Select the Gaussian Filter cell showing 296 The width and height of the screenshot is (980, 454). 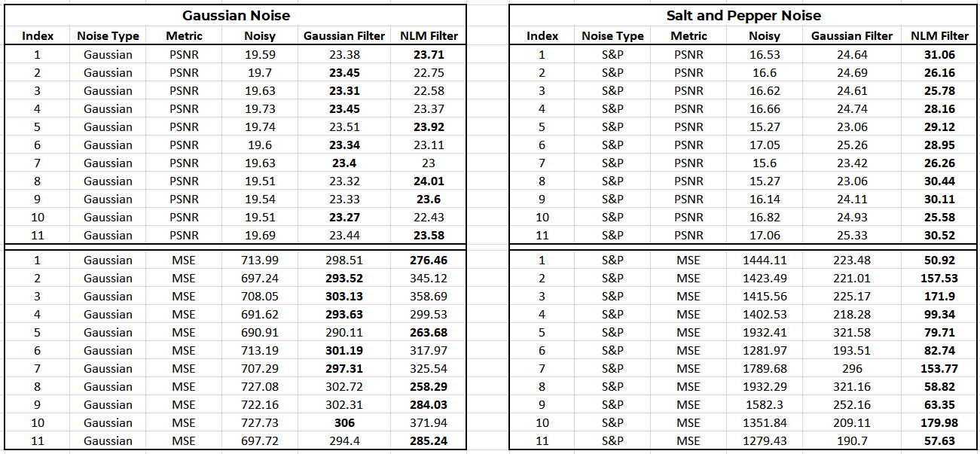(851, 368)
